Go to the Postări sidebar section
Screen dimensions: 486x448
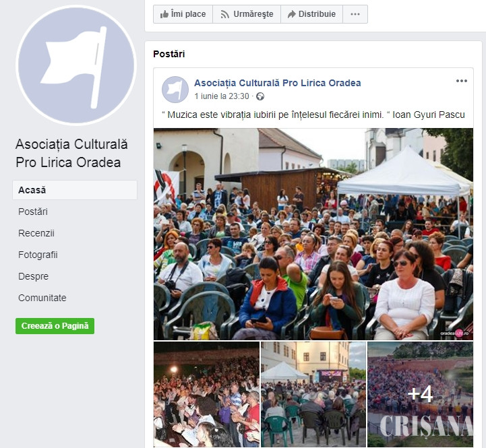(x=33, y=212)
